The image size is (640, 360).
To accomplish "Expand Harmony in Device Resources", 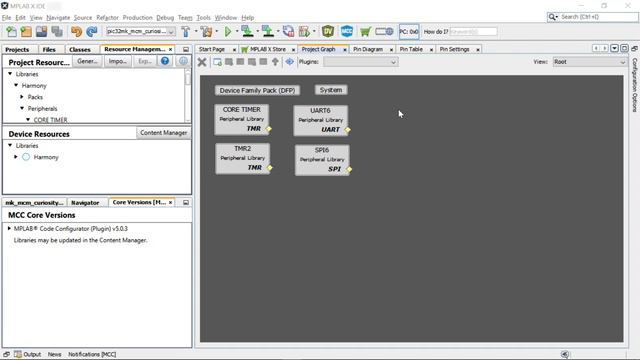I will click(x=16, y=157).
